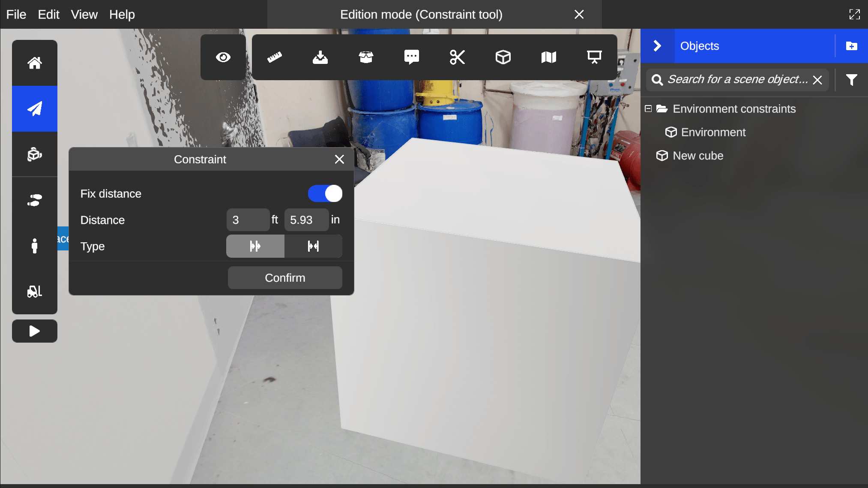Screen dimensions: 868x488
Task: Click the Home icon in left sidebar
Action: 35,63
